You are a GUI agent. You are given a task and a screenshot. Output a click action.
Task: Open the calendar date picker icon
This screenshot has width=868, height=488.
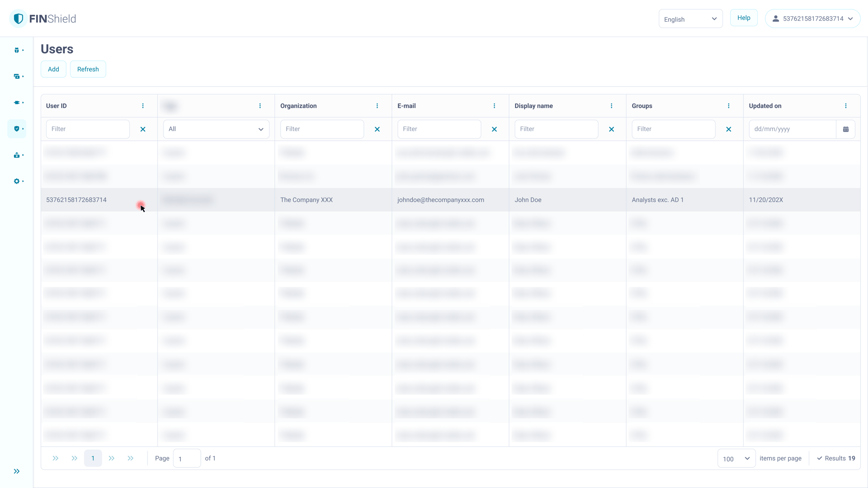click(845, 129)
